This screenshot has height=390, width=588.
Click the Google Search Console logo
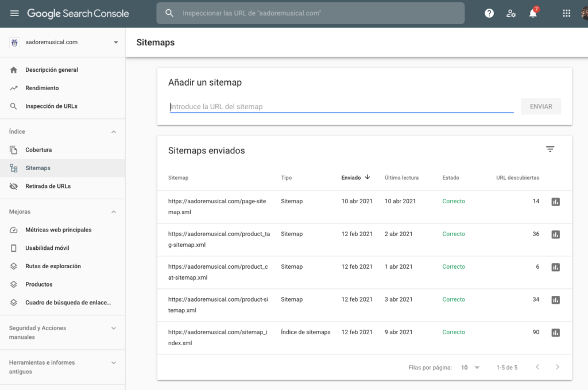[x=78, y=14]
